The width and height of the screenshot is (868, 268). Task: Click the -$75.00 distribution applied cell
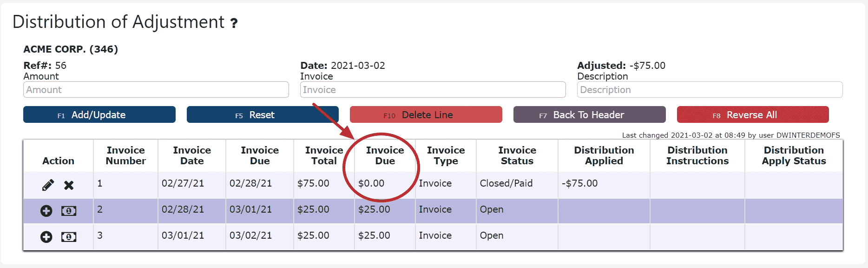pyautogui.click(x=580, y=183)
